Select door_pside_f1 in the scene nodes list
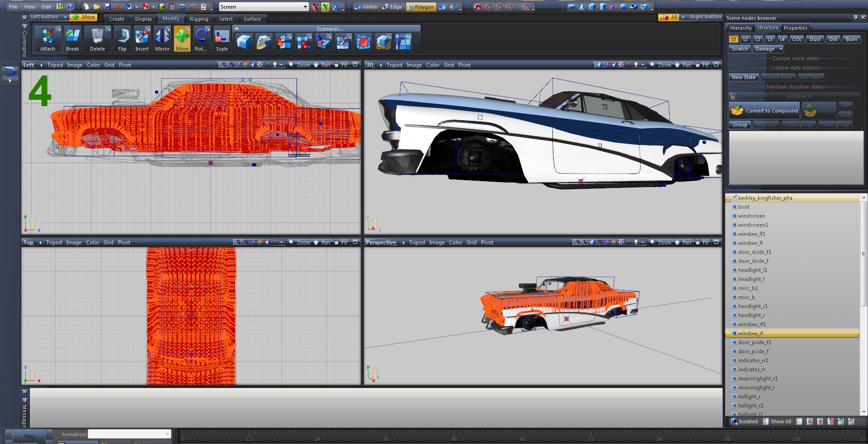This screenshot has width=868, height=444. (x=755, y=342)
